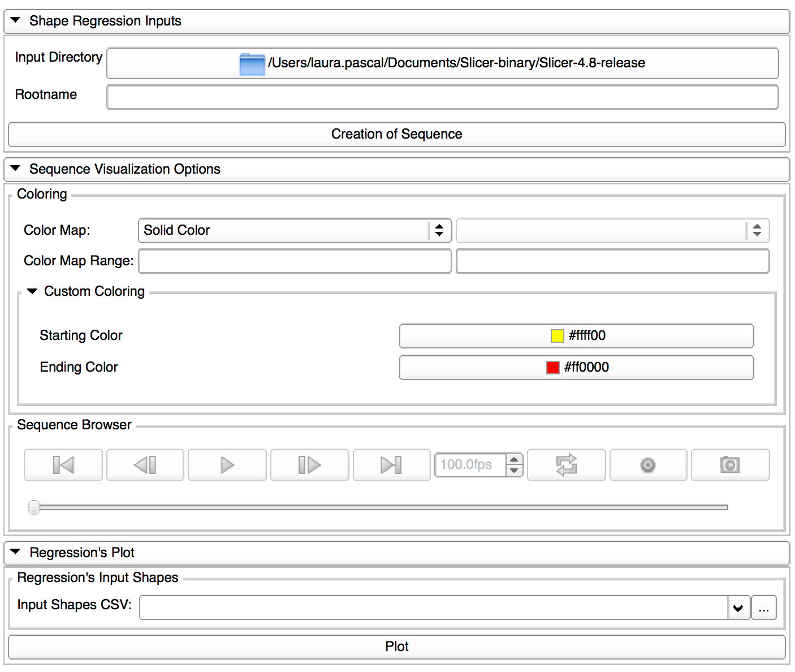Open the Color Map dropdown showing Solid Color
The width and height of the screenshot is (795, 672).
click(x=294, y=230)
